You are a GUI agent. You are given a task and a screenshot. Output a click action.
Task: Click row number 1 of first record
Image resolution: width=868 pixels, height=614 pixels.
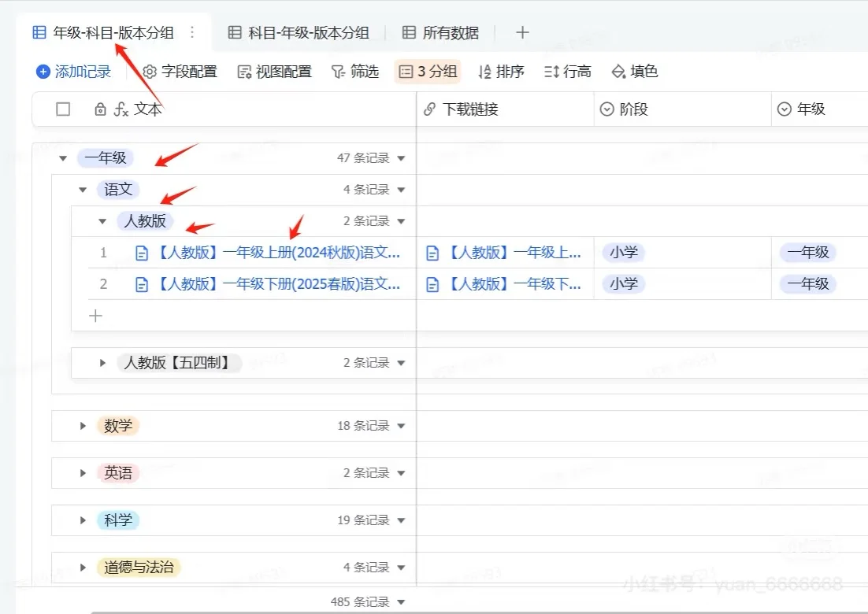(x=103, y=253)
